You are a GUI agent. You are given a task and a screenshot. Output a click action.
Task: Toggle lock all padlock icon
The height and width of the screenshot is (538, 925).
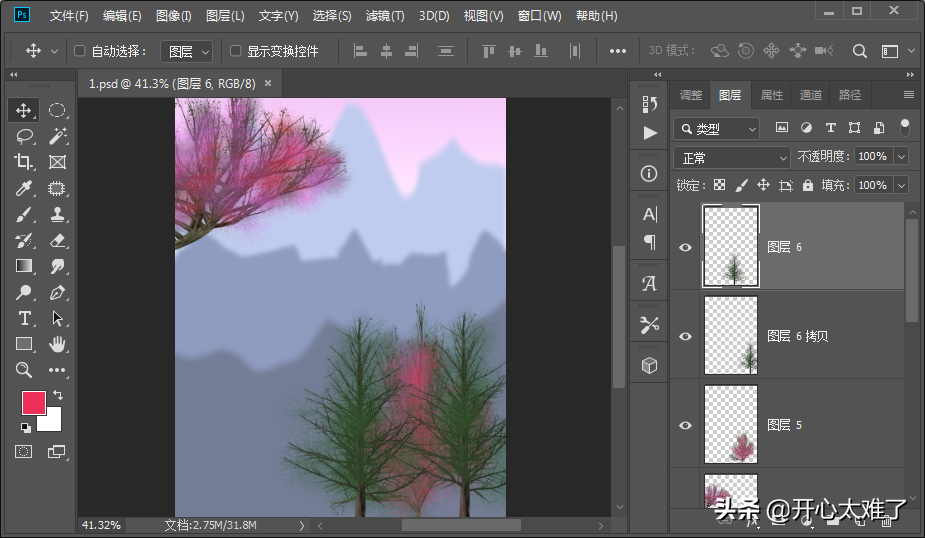pos(808,185)
